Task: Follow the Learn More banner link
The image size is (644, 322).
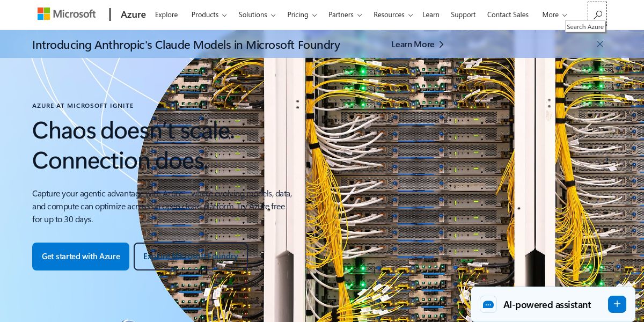Action: pyautogui.click(x=418, y=45)
